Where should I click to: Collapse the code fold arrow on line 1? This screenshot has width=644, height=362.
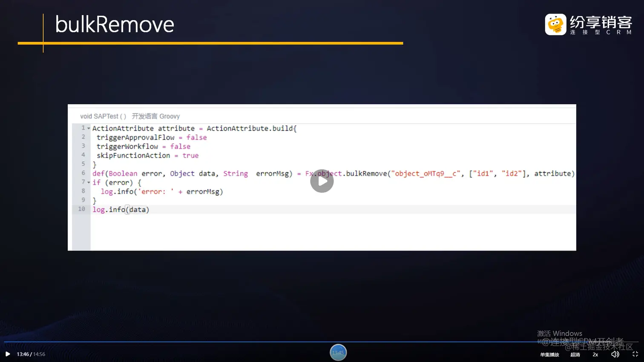89,128
